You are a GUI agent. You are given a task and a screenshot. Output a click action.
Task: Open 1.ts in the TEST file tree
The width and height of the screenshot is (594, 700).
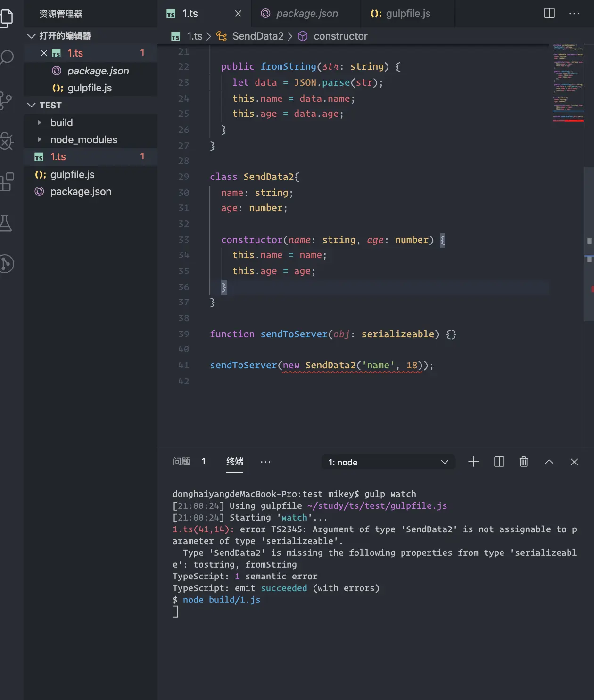click(91, 157)
